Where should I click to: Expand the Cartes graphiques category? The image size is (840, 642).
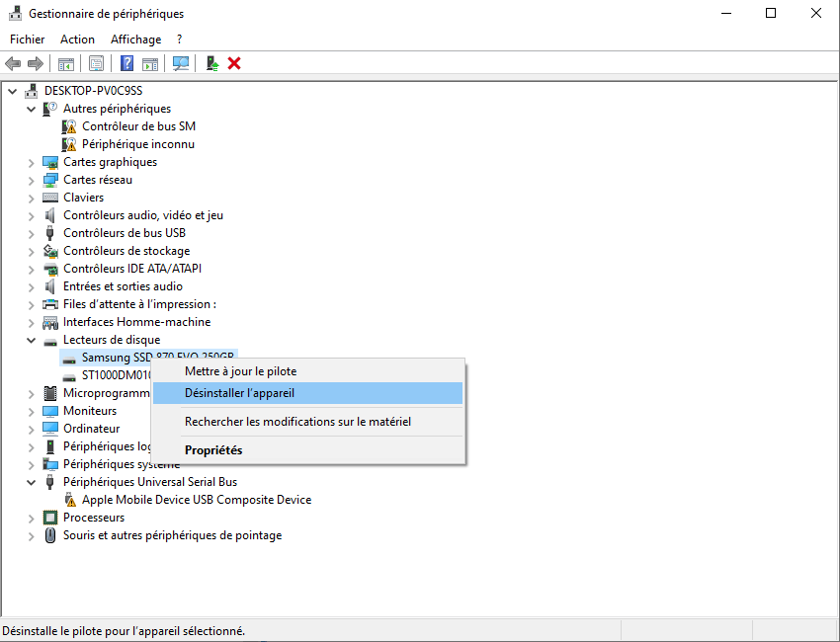click(x=31, y=161)
